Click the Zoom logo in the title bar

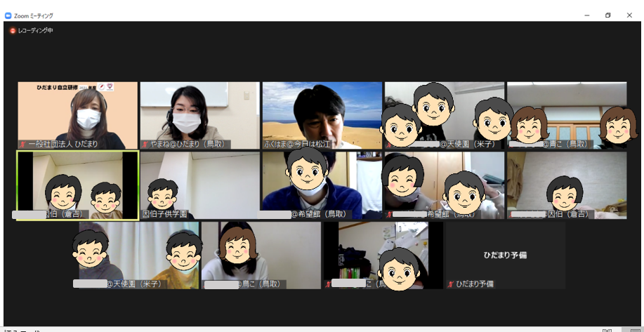[x=8, y=15]
